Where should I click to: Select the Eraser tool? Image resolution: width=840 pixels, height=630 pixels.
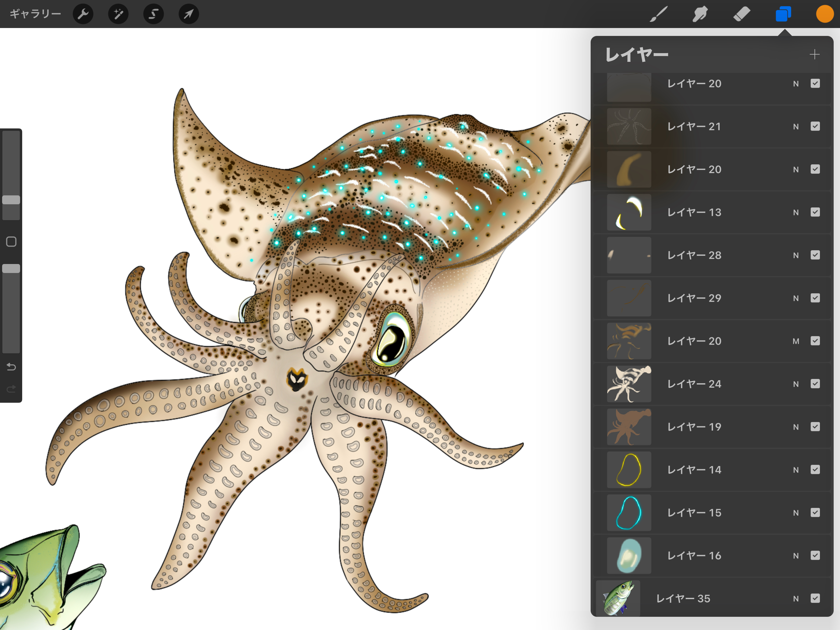point(741,14)
